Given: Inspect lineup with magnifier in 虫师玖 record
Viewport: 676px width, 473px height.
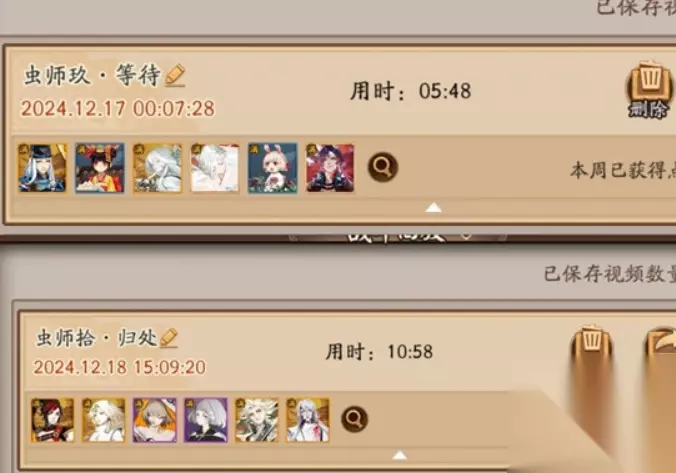Looking at the screenshot, I should (383, 167).
